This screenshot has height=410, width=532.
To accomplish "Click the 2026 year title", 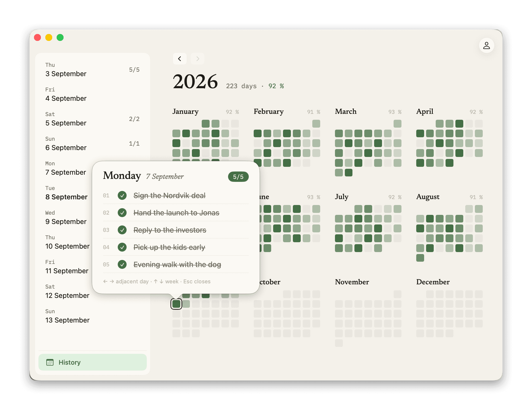I will click(195, 82).
